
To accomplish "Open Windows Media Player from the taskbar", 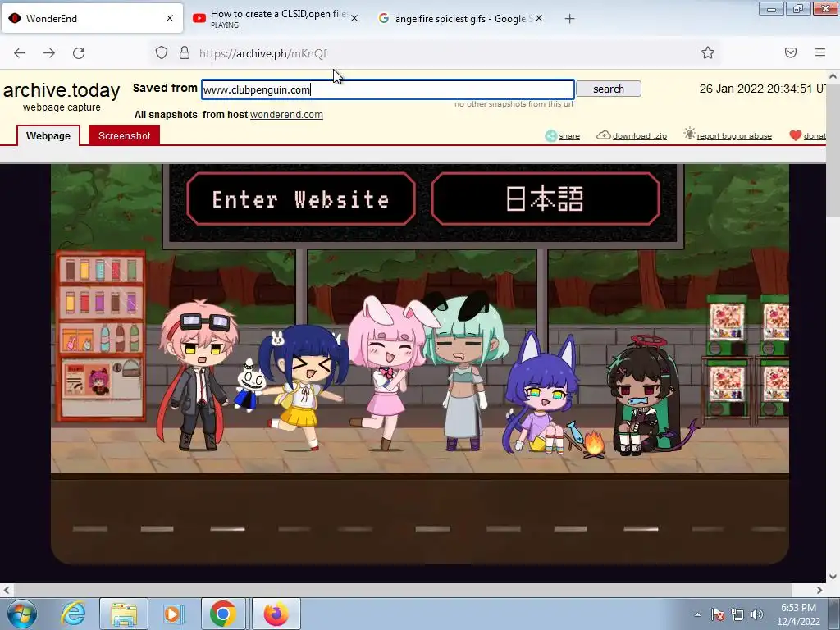I will point(172,614).
